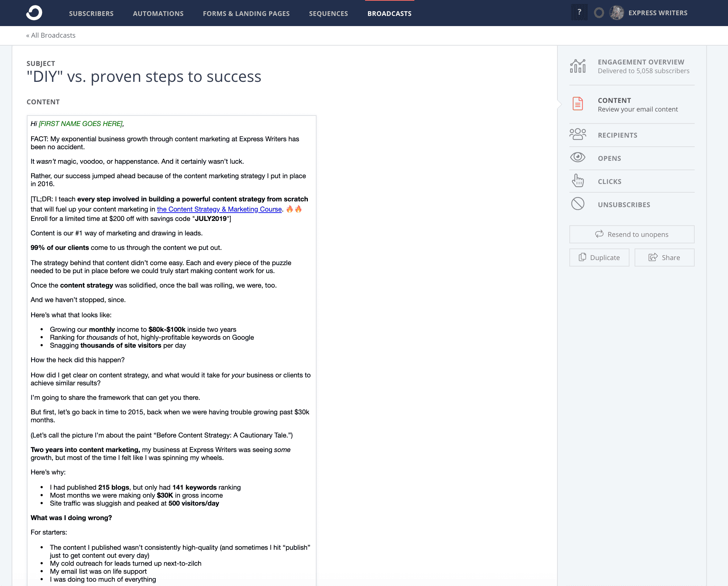Click the [FIRST NAME GOES HERE] placeholder
The width and height of the screenshot is (728, 586).
[x=81, y=124]
